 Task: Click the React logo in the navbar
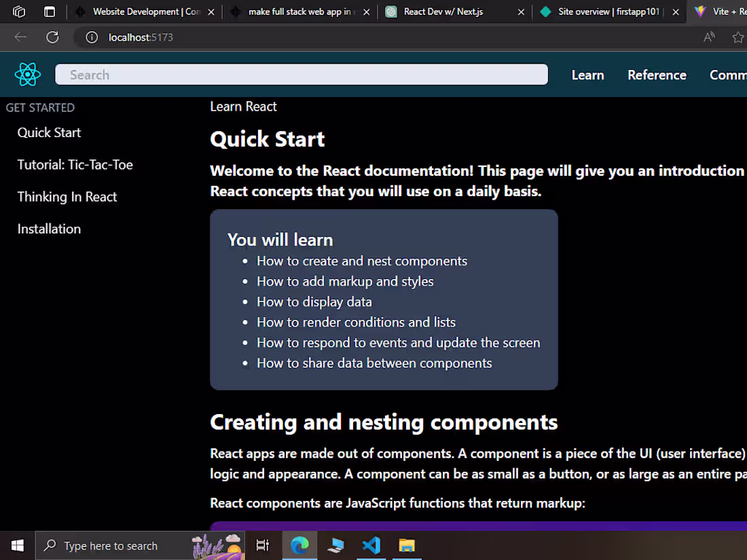point(28,74)
